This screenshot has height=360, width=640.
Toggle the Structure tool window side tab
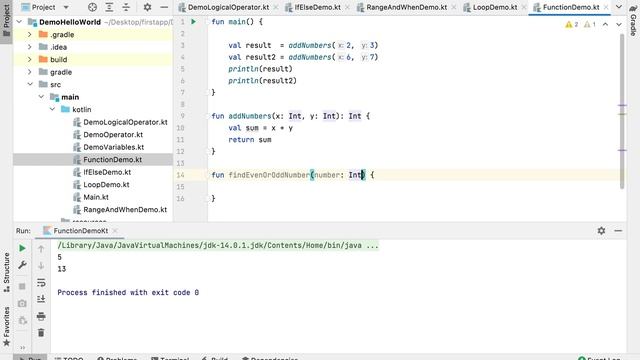click(x=6, y=273)
